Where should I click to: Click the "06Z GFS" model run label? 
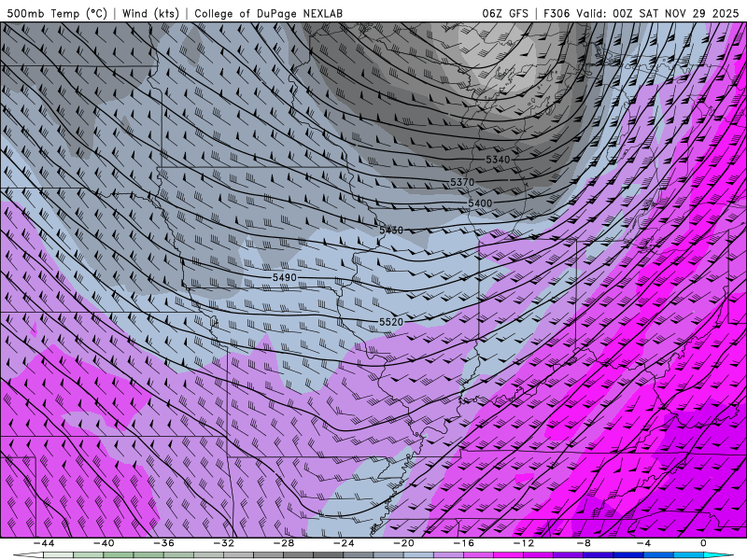[505, 13]
